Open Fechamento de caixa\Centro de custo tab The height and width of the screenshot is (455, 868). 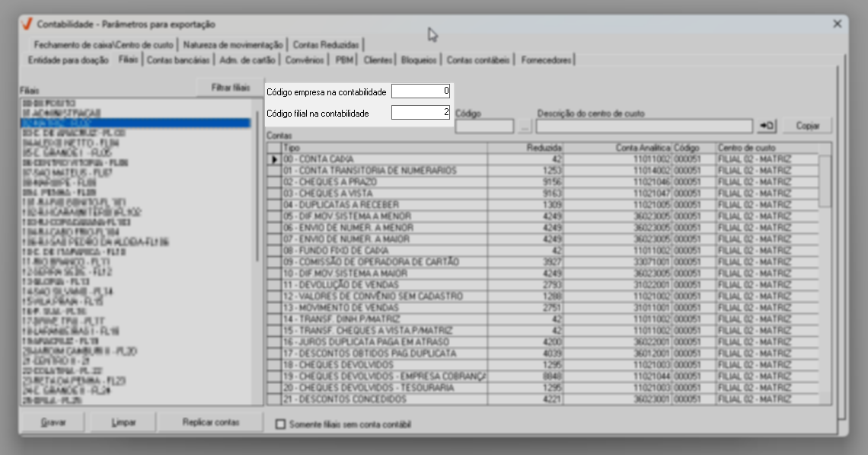(104, 45)
